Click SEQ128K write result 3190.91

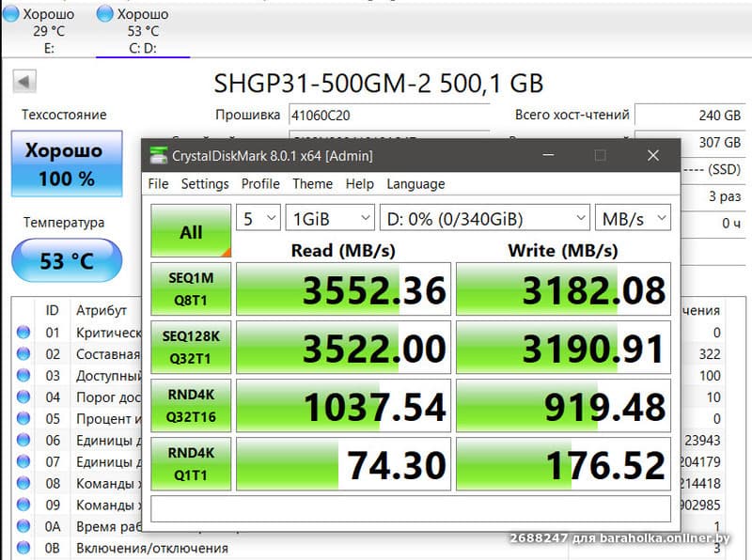[x=563, y=347]
